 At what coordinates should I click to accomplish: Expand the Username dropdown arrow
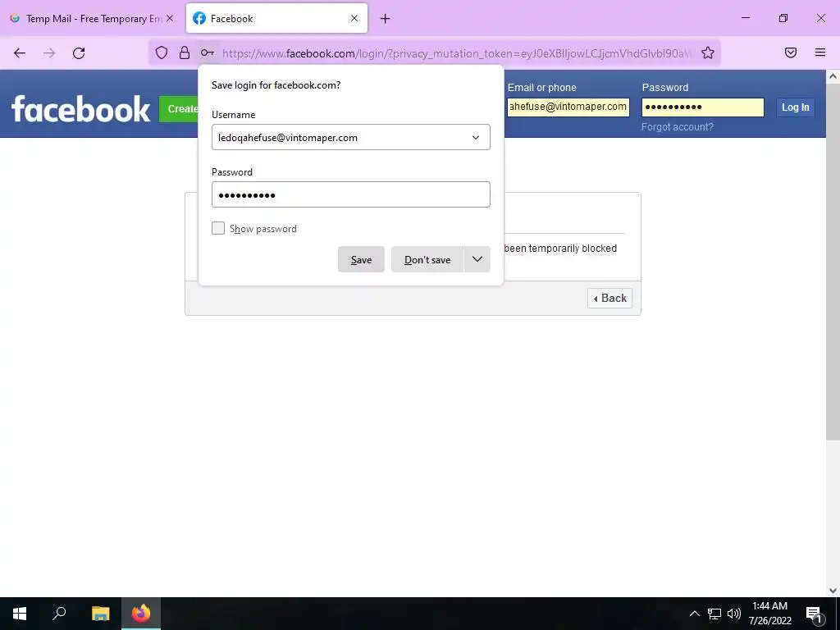pos(476,138)
